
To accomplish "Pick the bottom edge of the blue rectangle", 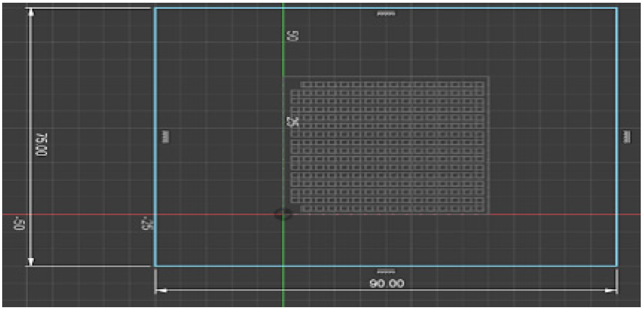I will click(x=490, y=266).
